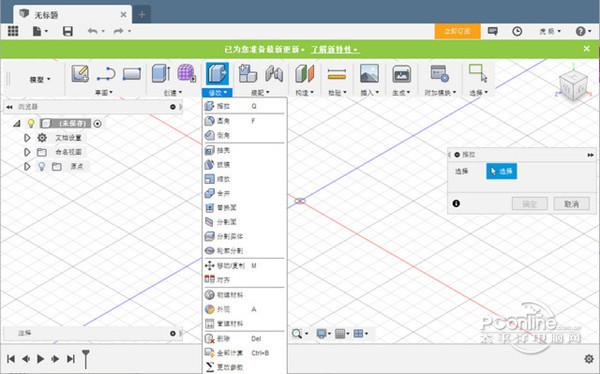Choose Fillet (F) in Modify menu

(x=245, y=121)
